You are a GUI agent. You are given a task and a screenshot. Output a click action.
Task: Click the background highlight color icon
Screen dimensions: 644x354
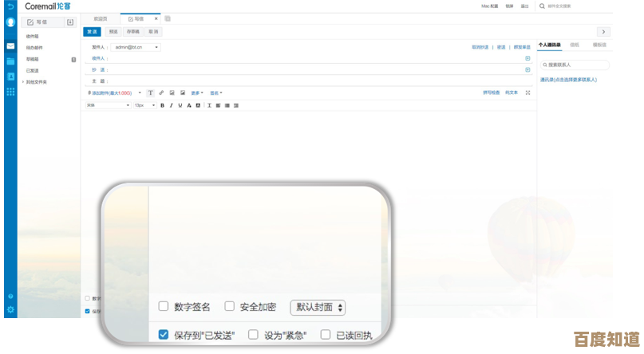coord(198,105)
